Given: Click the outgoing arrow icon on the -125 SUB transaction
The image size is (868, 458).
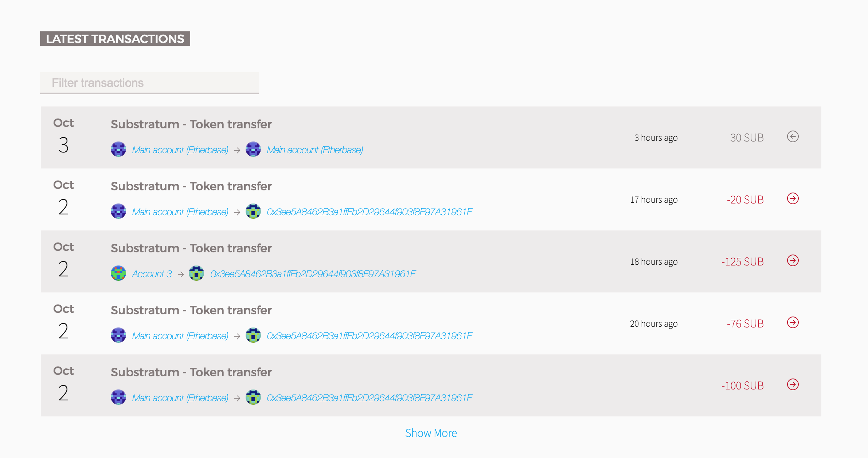Looking at the screenshot, I should click(x=793, y=261).
